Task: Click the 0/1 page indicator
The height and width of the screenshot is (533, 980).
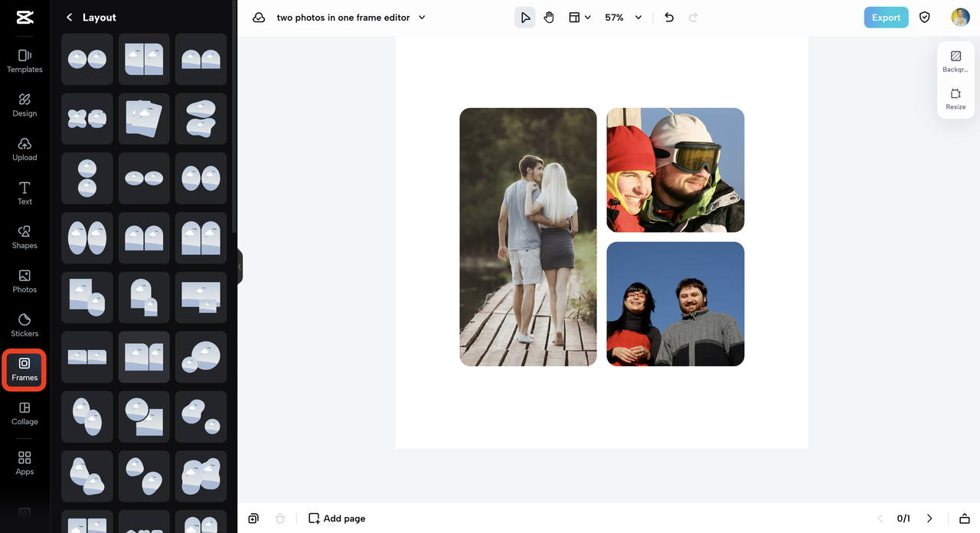Action: pyautogui.click(x=903, y=518)
